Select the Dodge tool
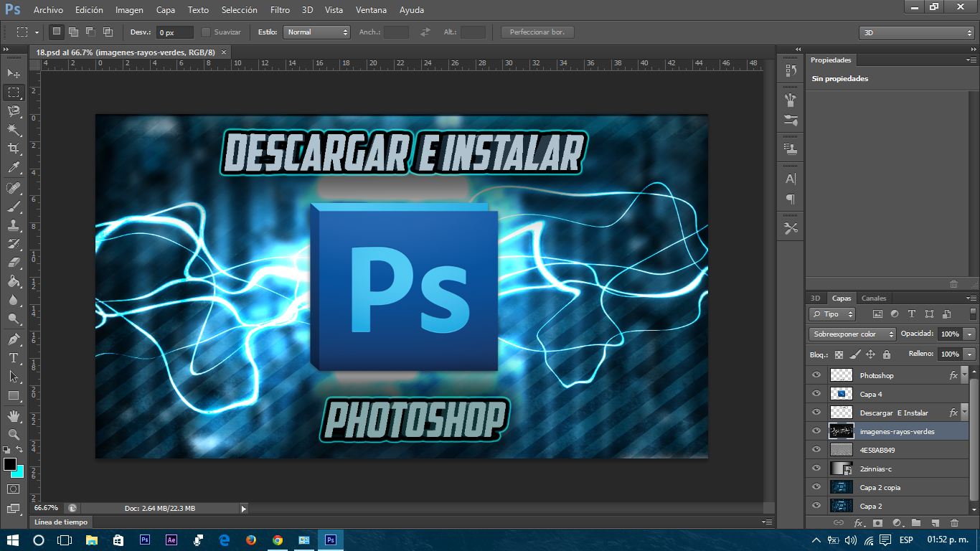980x551 pixels. click(13, 319)
